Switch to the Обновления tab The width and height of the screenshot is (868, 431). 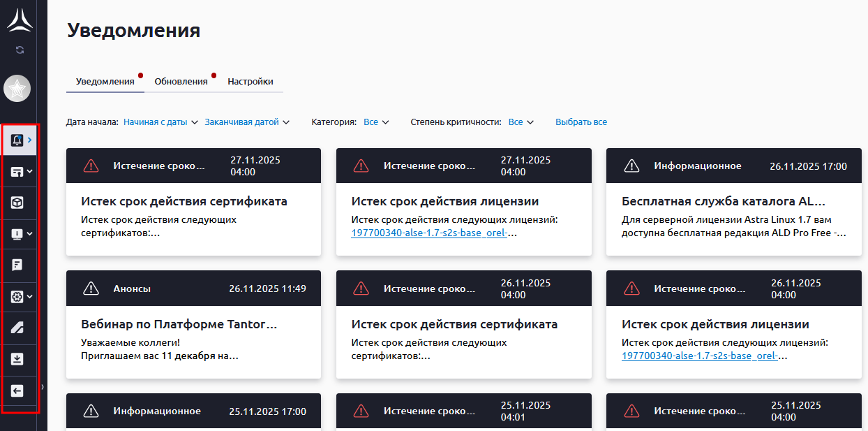point(181,82)
